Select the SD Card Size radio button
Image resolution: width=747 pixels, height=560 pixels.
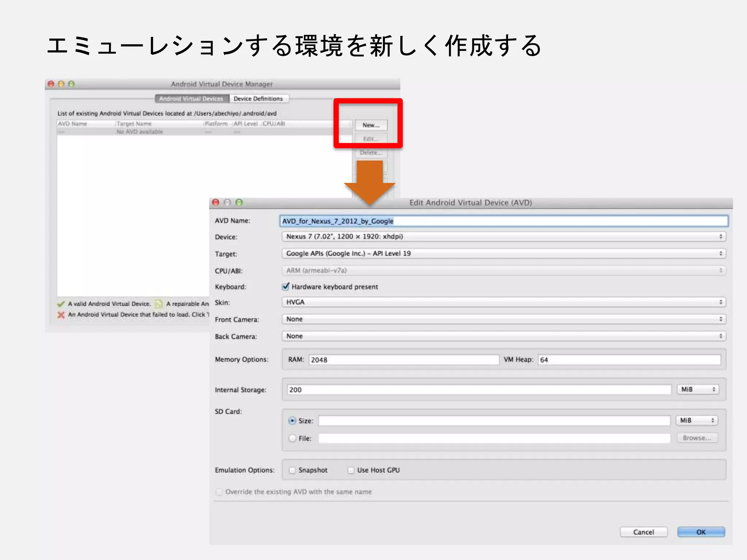[292, 421]
